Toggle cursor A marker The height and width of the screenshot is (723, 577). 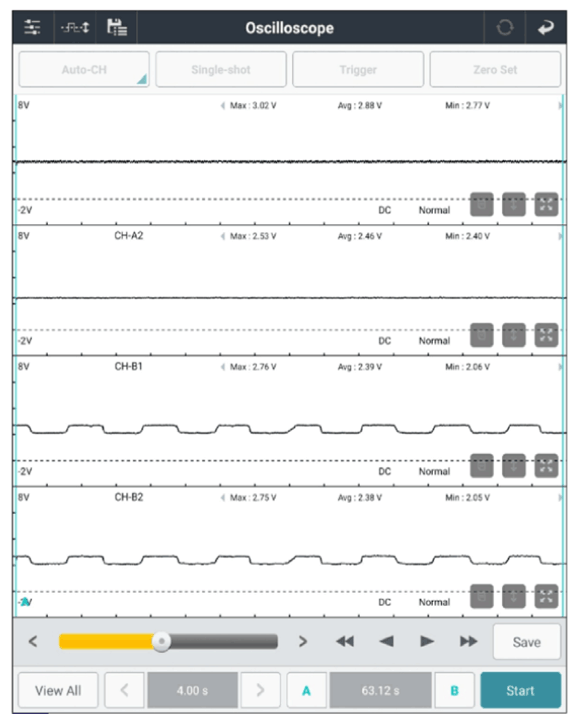tap(306, 690)
